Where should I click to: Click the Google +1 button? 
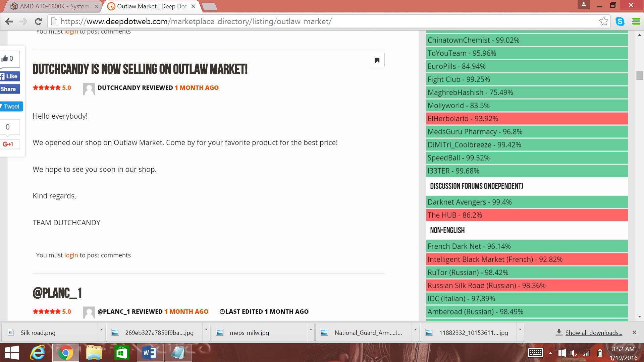pos(10,144)
